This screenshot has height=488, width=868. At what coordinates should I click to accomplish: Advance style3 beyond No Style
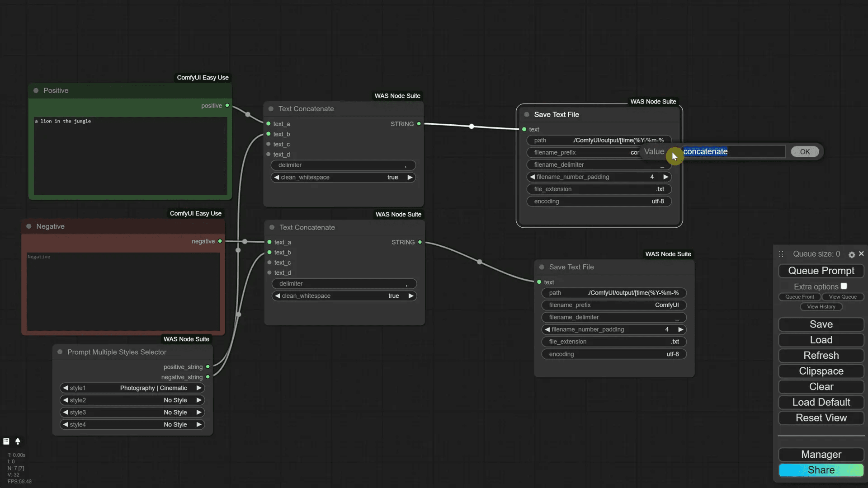click(198, 412)
